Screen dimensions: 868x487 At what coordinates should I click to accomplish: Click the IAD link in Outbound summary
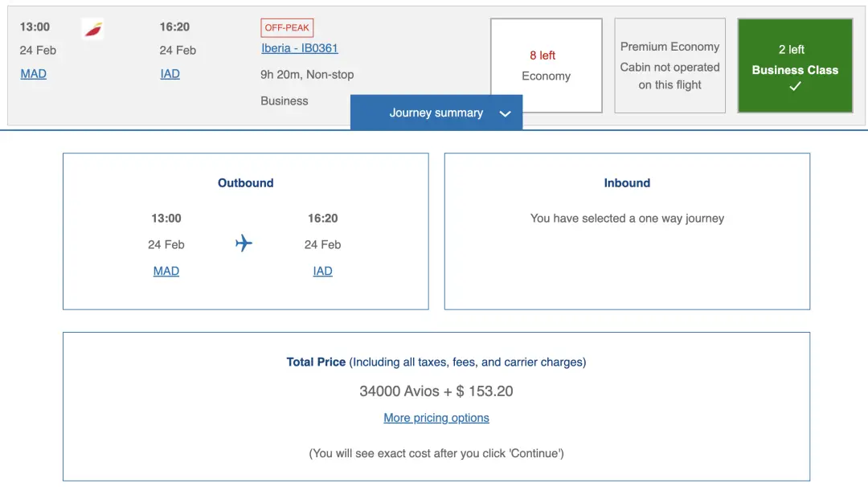(x=322, y=271)
